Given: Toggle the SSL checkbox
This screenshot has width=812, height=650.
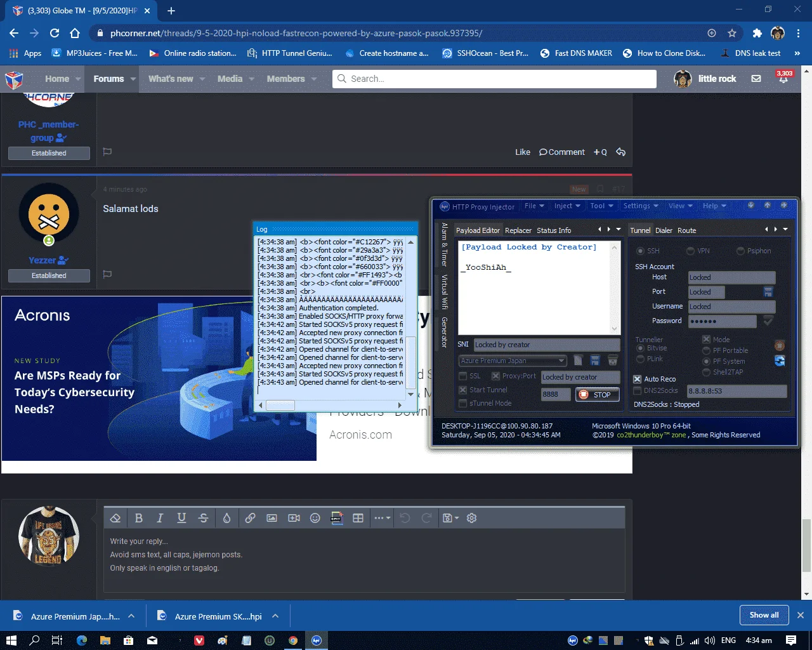Looking at the screenshot, I should click(x=462, y=376).
